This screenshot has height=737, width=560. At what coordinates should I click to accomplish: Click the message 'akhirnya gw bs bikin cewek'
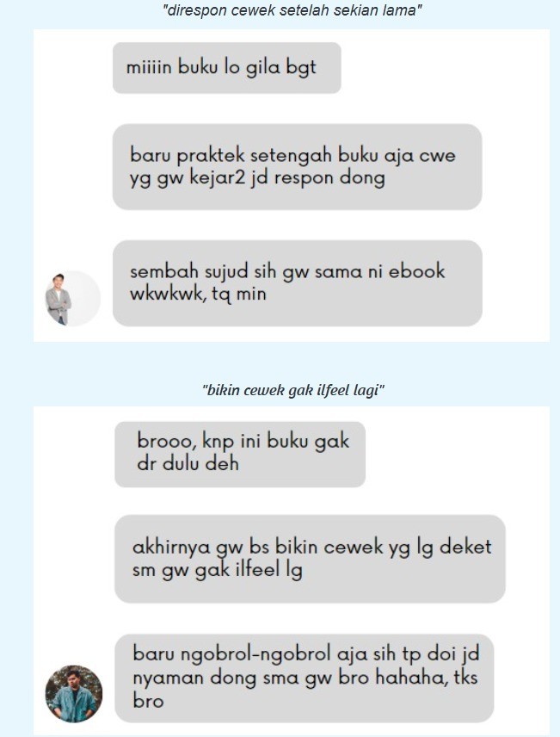pyautogui.click(x=310, y=559)
